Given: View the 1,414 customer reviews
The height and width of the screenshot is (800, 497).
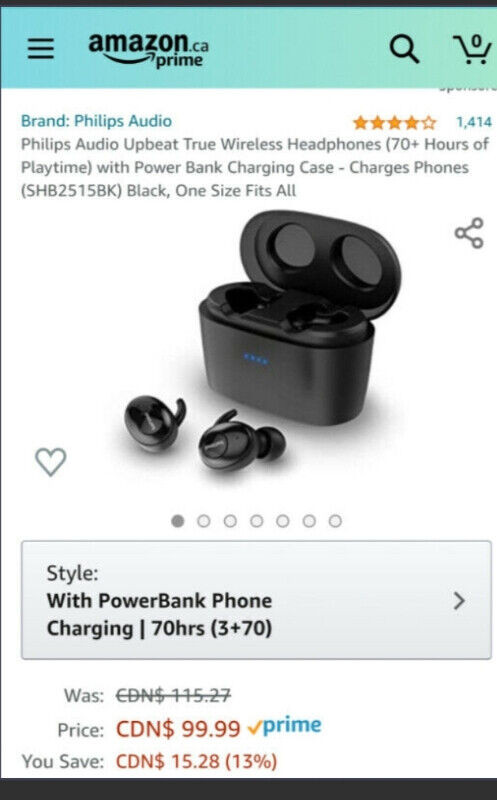Looking at the screenshot, I should pyautogui.click(x=474, y=122).
